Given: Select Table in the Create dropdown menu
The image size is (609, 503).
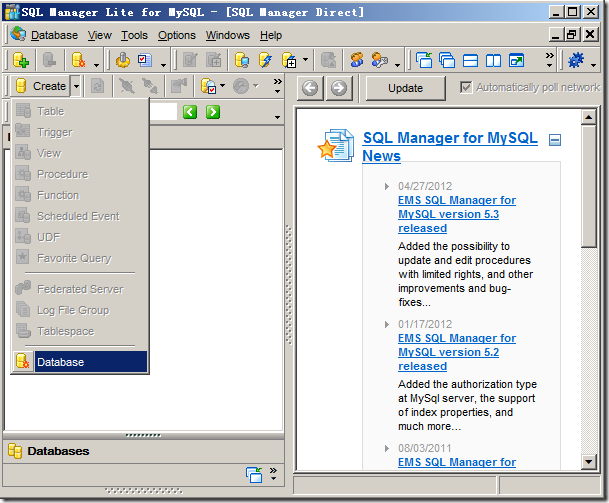Looking at the screenshot, I should [80, 111].
